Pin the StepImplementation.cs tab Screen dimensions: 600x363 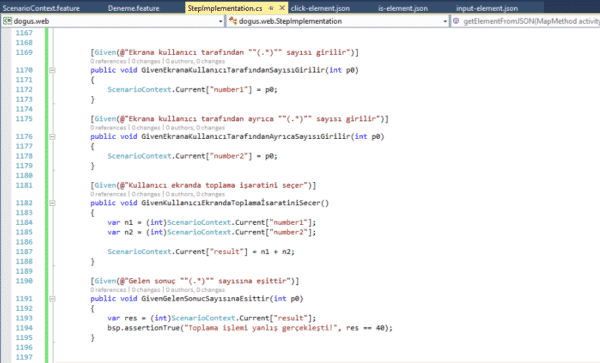[x=271, y=8]
